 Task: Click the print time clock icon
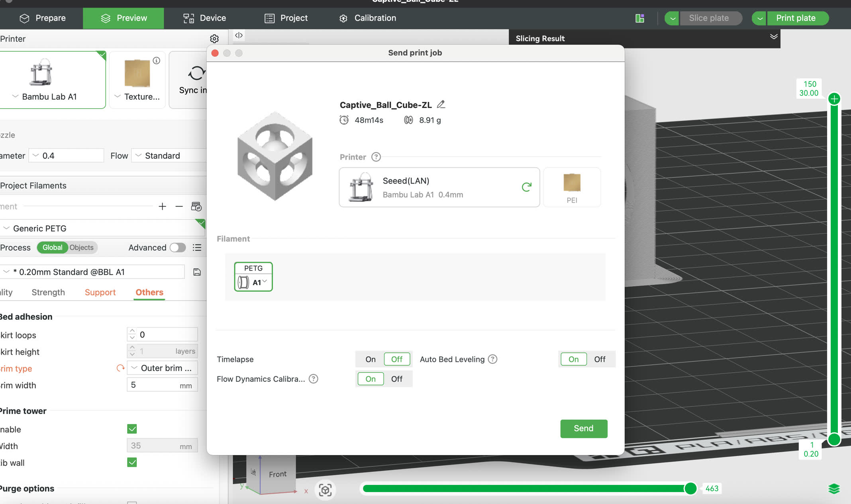344,120
